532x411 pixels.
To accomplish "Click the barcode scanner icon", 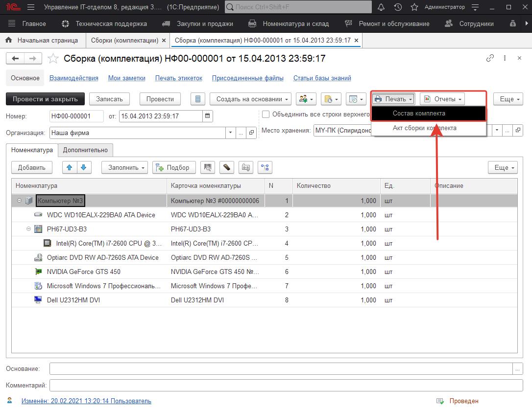I will coord(208,167).
